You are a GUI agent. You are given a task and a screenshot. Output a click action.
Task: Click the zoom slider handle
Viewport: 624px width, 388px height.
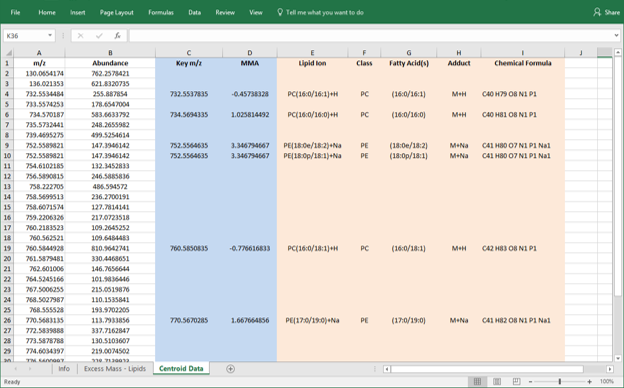[560, 382]
